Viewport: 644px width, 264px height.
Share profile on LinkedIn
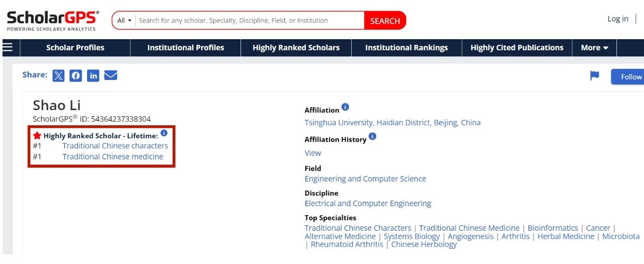93,75
